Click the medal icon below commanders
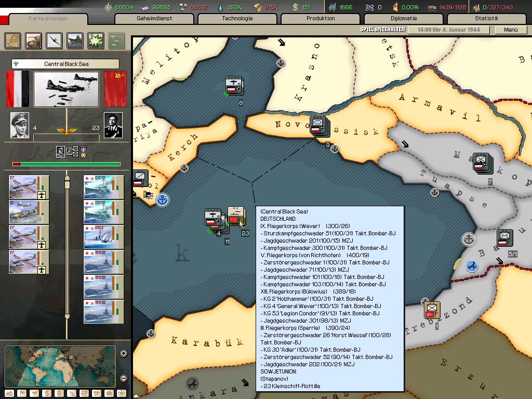 click(84, 151)
